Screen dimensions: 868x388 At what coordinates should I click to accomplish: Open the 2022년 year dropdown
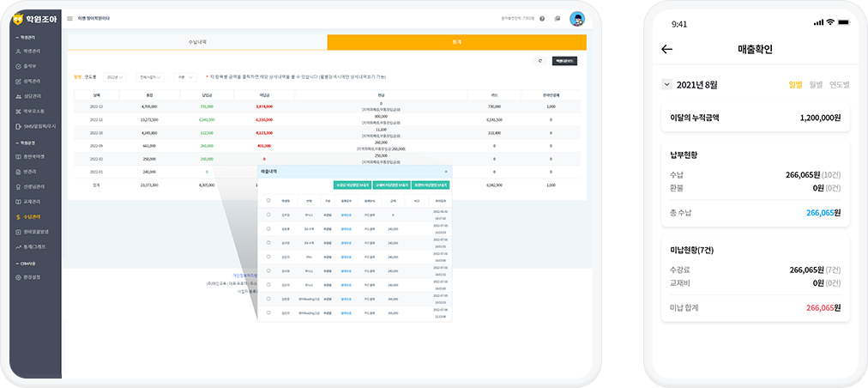(x=115, y=77)
